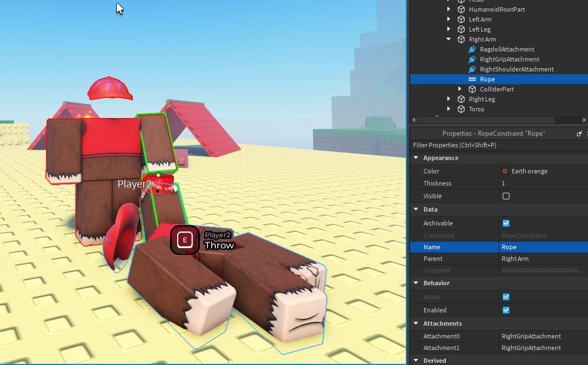
Task: Click the red hat above the character
Action: [110, 89]
